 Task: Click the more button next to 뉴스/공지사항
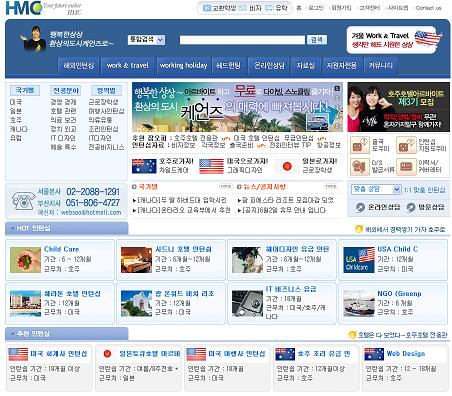331,186
